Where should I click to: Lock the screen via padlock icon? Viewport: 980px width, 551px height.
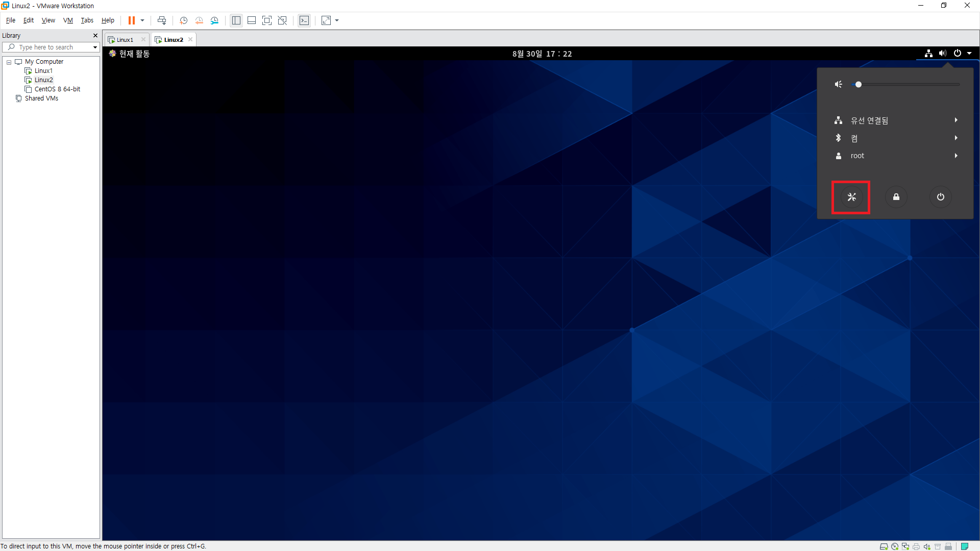coord(896,197)
